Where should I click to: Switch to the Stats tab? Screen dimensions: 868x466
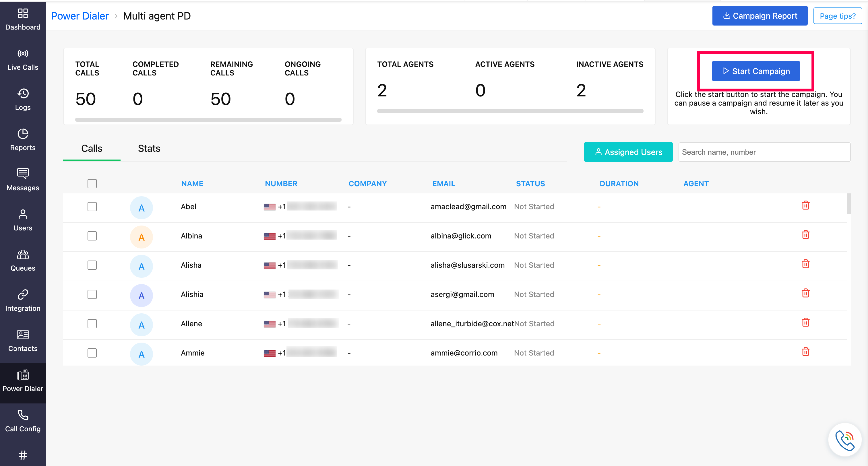pos(149,149)
